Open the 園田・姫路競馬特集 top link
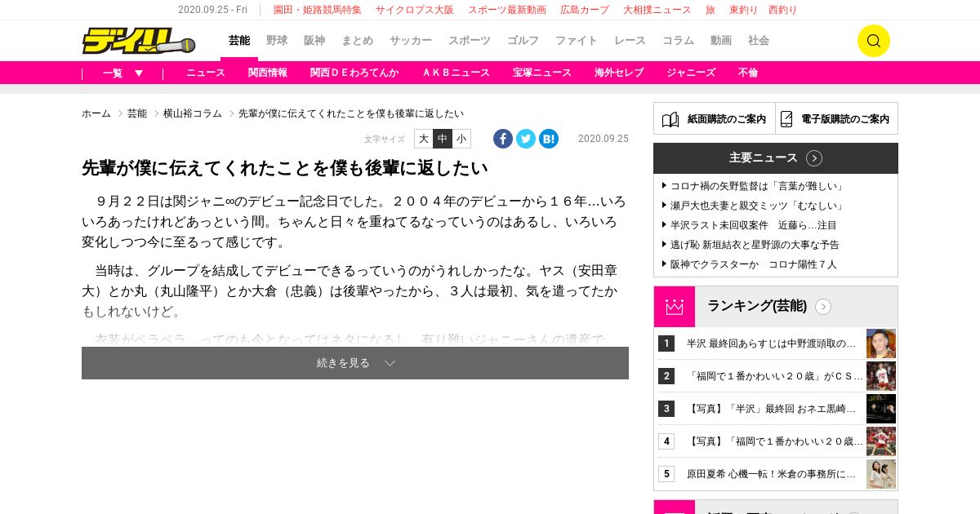The height and width of the screenshot is (514, 980). (318, 10)
